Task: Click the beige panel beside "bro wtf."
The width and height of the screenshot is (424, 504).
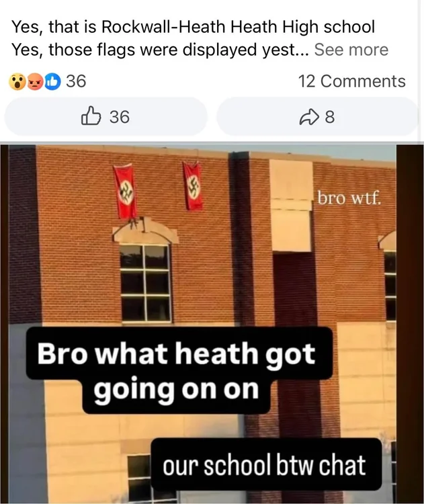Action: tap(291, 206)
